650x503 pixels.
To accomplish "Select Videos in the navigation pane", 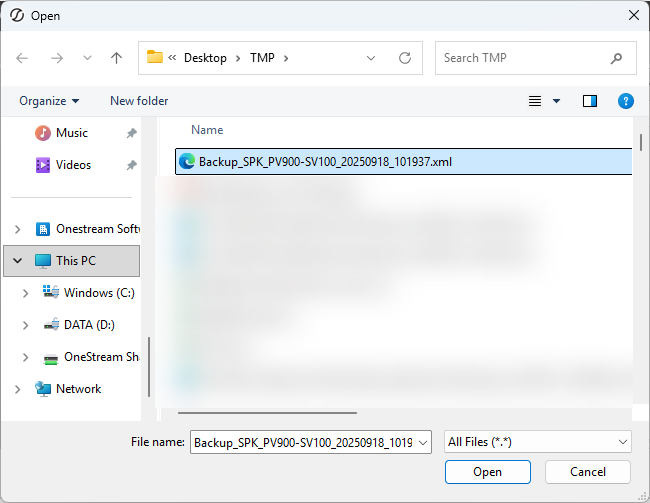I will pyautogui.click(x=72, y=165).
